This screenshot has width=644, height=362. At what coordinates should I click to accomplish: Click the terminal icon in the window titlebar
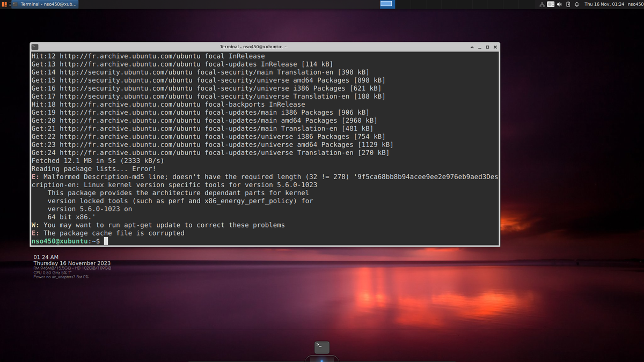[34, 47]
